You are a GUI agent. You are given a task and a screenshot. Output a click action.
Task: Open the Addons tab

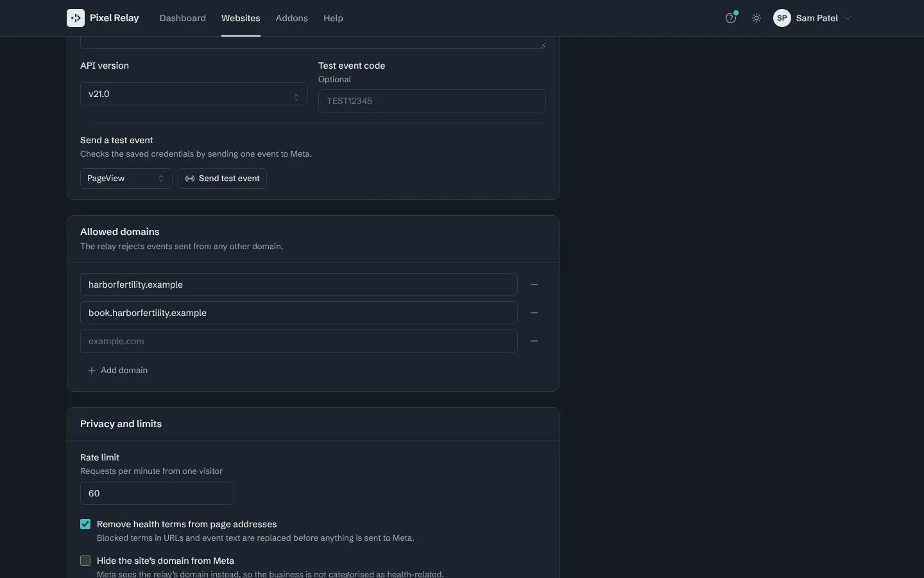292,18
